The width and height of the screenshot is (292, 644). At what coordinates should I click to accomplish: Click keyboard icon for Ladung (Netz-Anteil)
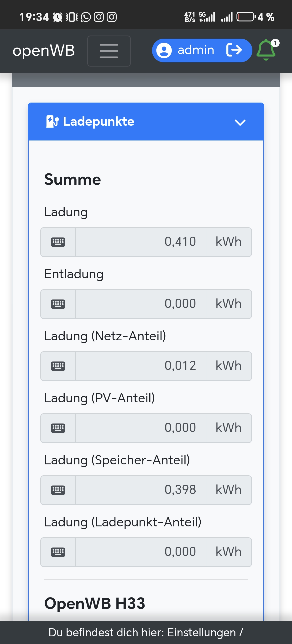point(58,366)
